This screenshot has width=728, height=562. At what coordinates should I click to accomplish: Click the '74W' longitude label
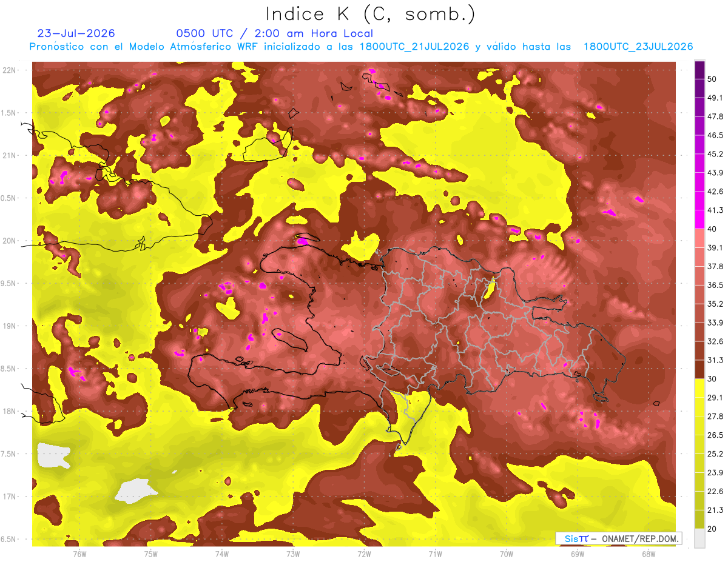(222, 554)
